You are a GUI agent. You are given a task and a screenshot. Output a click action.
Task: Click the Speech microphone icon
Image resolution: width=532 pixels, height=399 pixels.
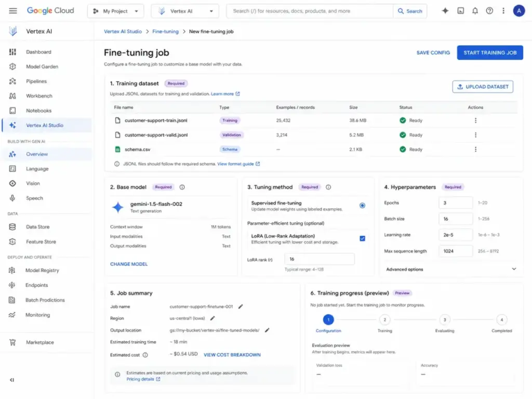coord(12,198)
